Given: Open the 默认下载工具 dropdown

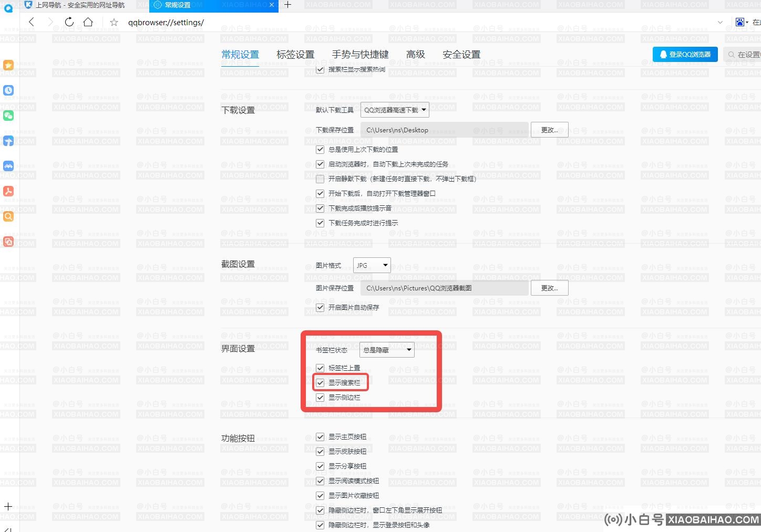Looking at the screenshot, I should [395, 110].
